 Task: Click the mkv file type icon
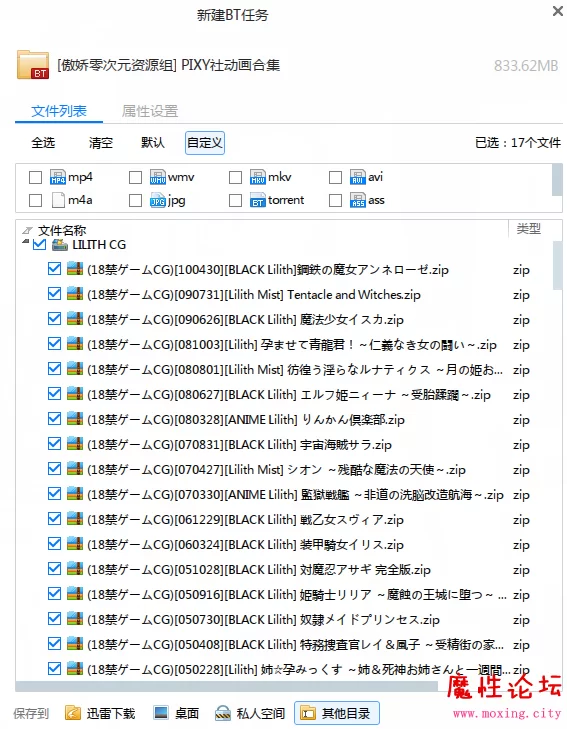[x=257, y=177]
